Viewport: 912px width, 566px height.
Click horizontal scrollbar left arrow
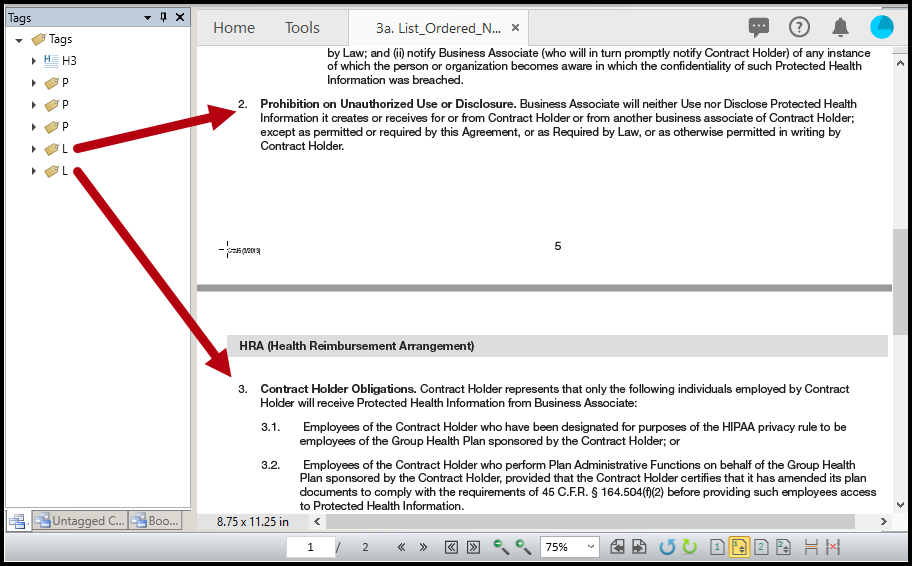[317, 521]
